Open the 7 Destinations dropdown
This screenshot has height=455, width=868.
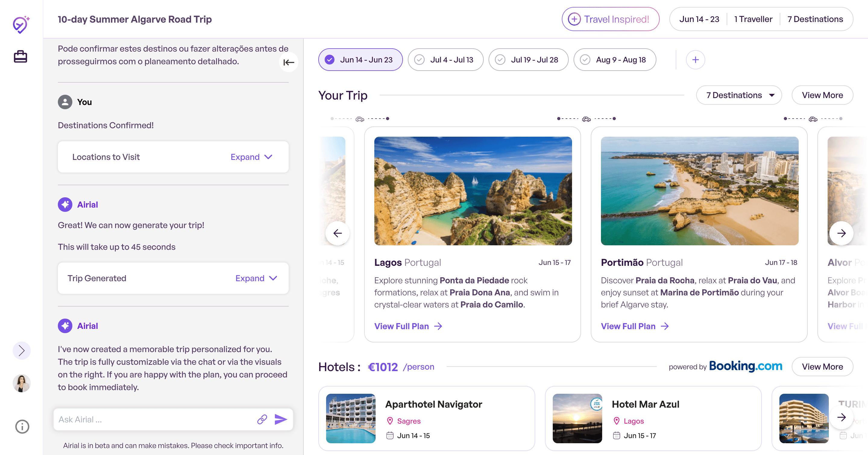tap(739, 95)
